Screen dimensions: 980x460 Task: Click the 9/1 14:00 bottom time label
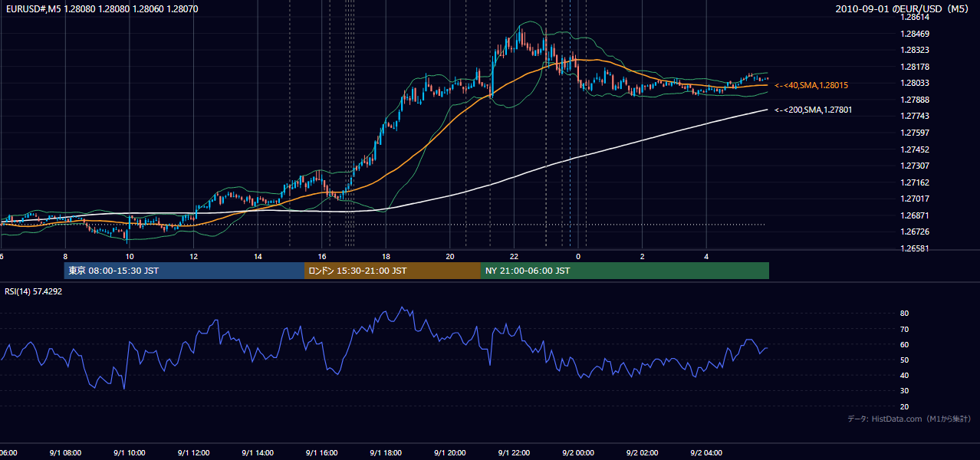(x=258, y=453)
